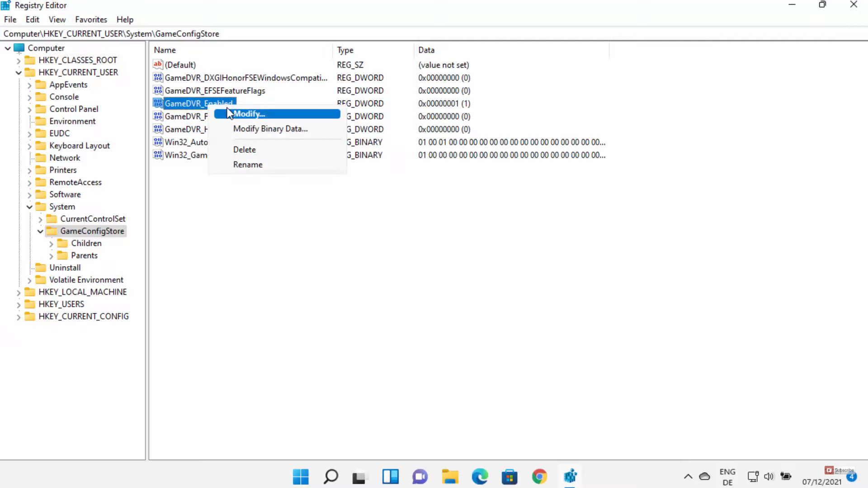This screenshot has width=868, height=488.
Task: Click the Win32_Auto binary value icon
Action: point(158,142)
